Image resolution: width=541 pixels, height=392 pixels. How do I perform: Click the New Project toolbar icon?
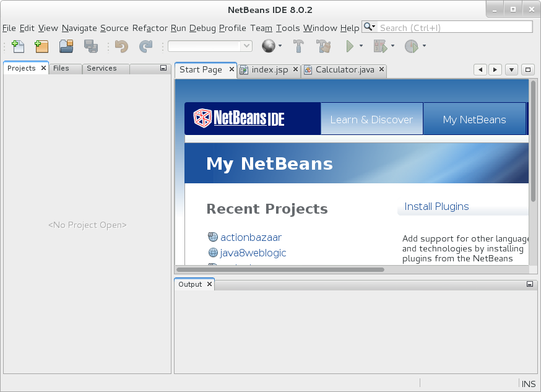(41, 46)
